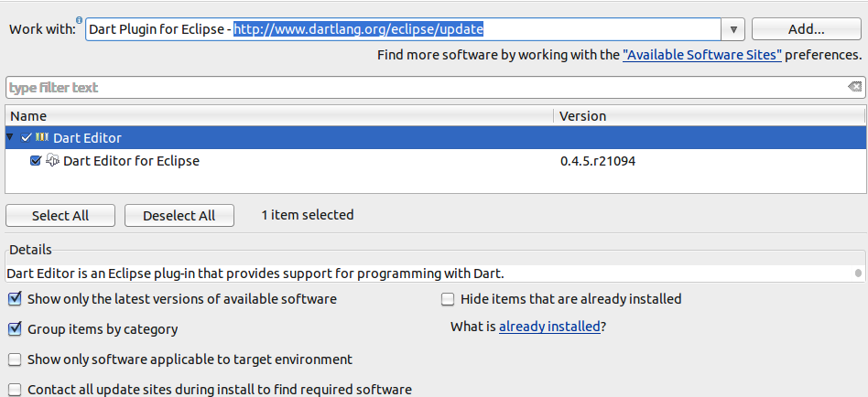The image size is (868, 397).
Task: Select version 0.4.5.r21094 cell
Action: [x=598, y=161]
